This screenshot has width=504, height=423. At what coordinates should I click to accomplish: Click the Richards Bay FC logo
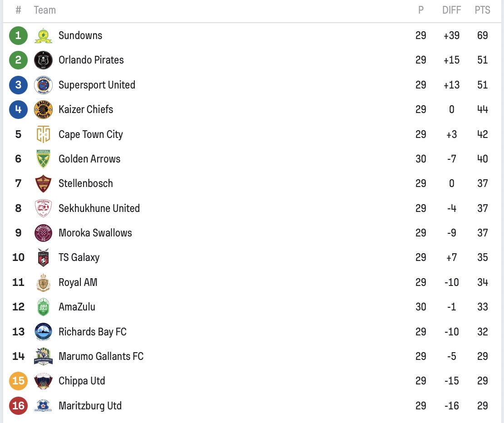point(43,332)
